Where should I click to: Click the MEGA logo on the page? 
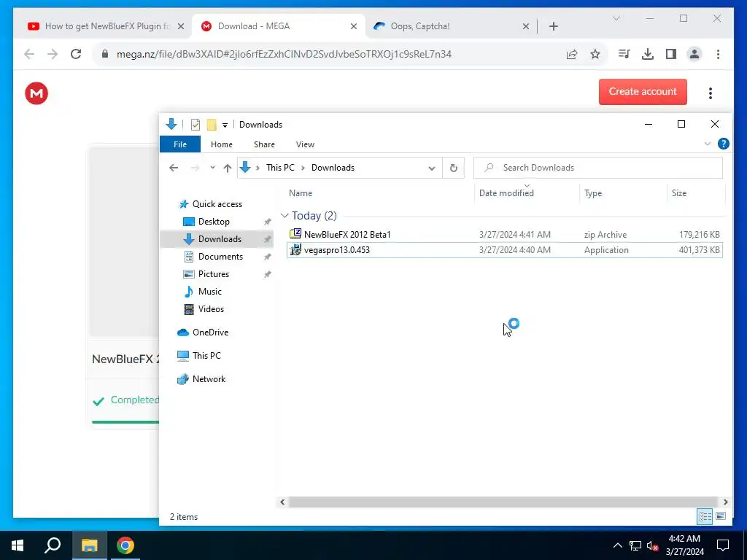click(x=36, y=93)
